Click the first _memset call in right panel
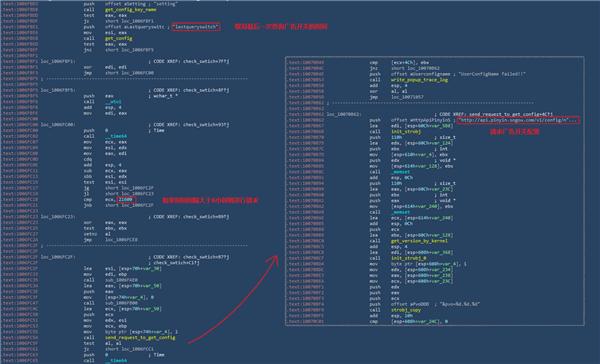This screenshot has height=364, width=600. coord(401,172)
